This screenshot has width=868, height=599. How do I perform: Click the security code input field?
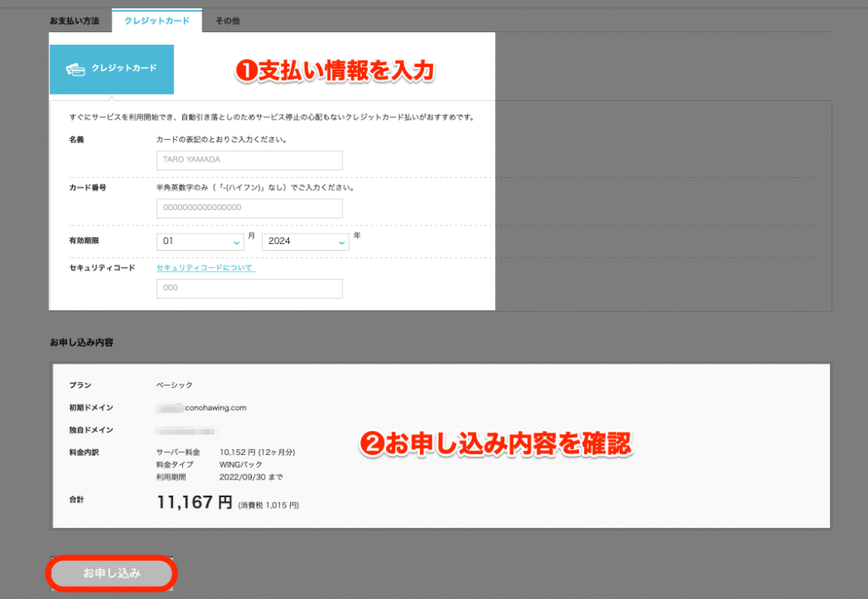tap(249, 288)
